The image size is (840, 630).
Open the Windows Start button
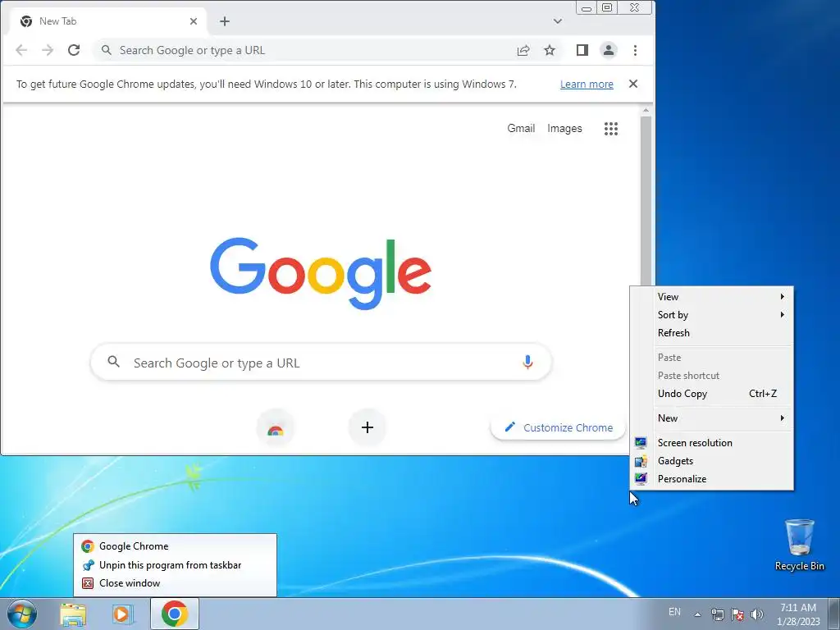click(22, 614)
